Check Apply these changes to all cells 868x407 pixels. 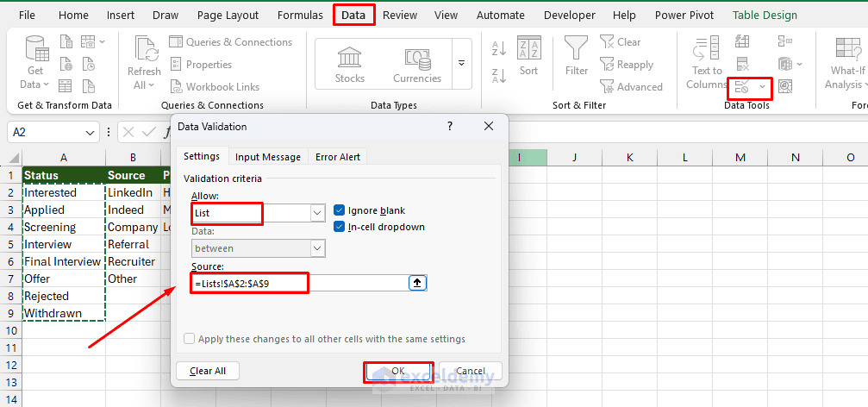190,339
